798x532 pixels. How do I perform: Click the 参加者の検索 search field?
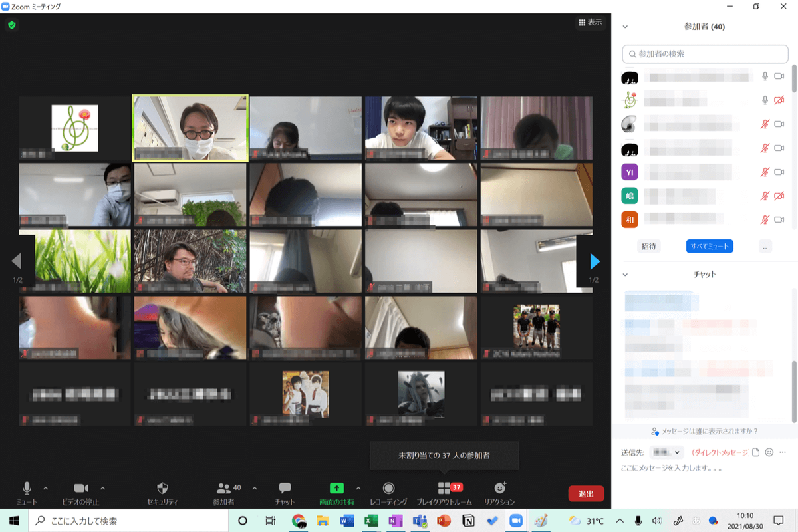[705, 53]
